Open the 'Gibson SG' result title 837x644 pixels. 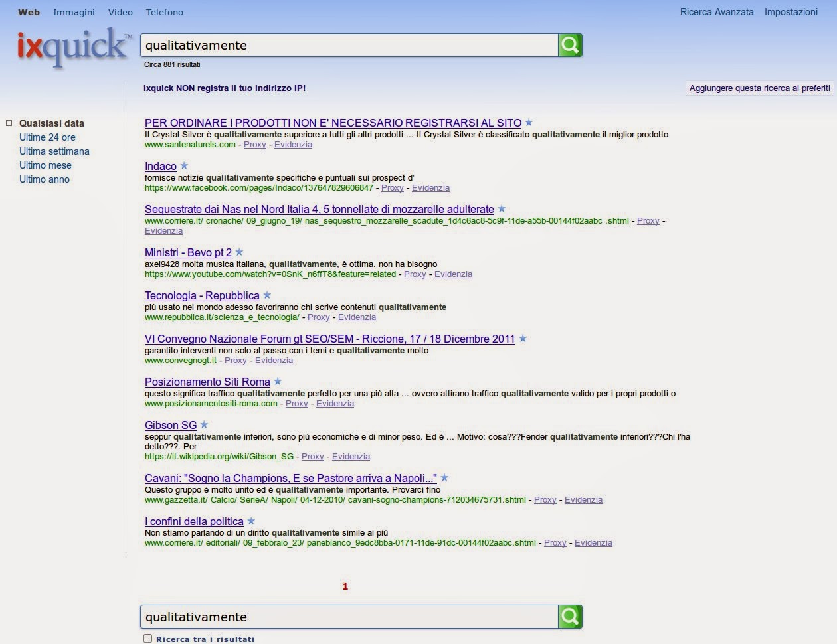click(x=171, y=425)
